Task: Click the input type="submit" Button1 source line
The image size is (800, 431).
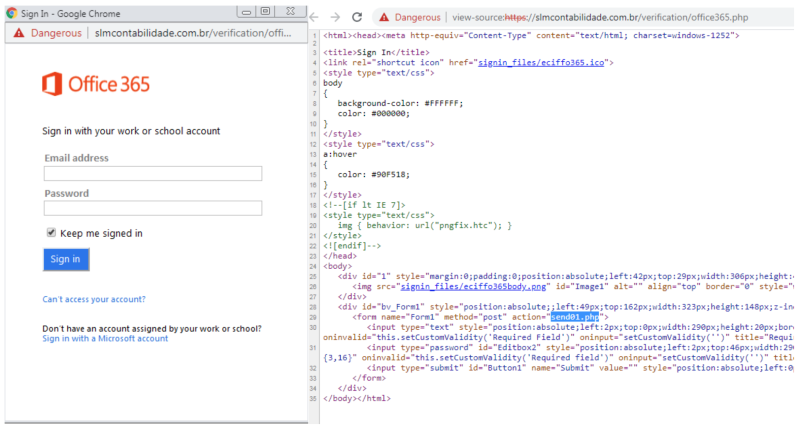Action: (x=580, y=368)
